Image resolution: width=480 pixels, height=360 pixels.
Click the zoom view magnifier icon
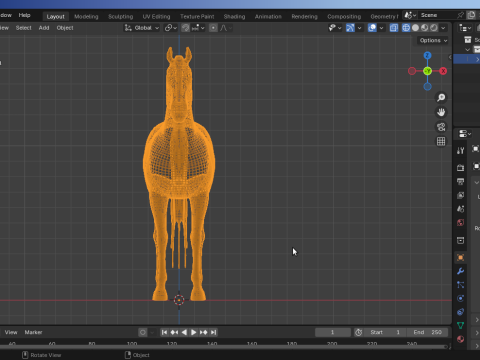(441, 97)
